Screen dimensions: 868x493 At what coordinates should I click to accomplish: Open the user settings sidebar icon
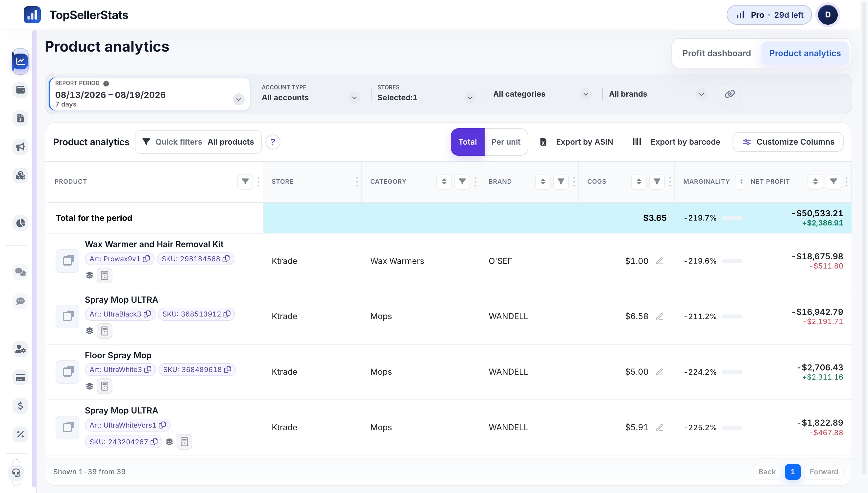(x=20, y=349)
